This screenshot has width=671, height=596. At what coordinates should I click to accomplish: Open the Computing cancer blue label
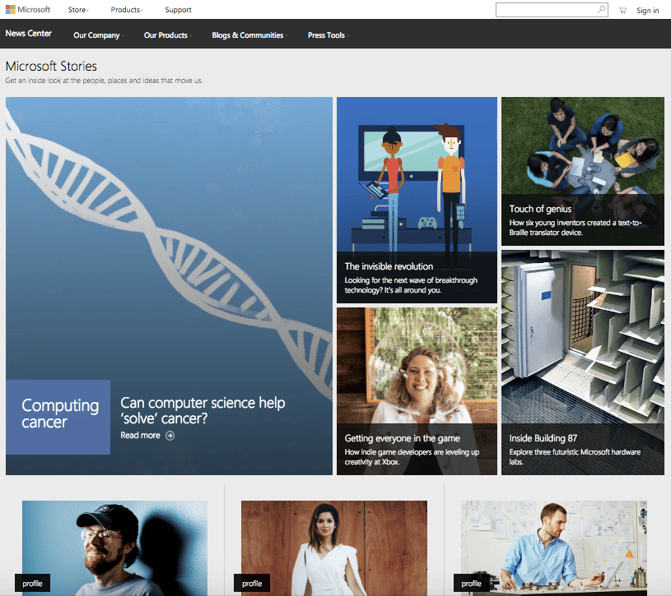60,414
